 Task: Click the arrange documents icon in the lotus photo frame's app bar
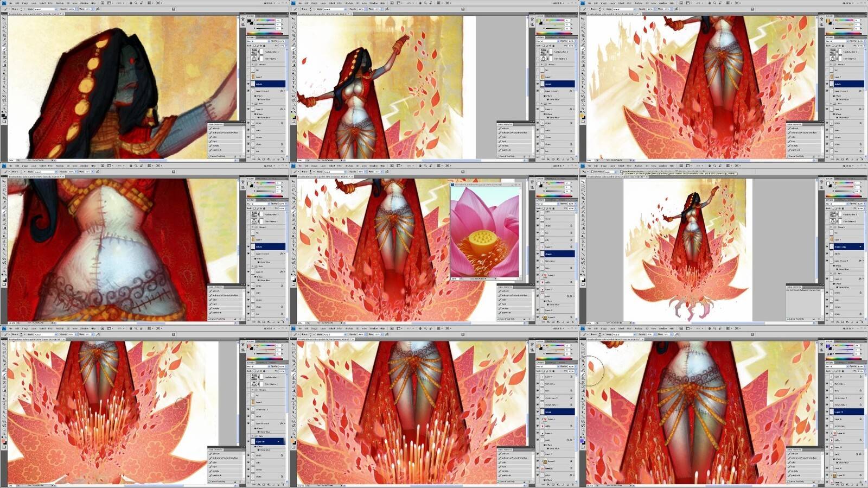(439, 166)
